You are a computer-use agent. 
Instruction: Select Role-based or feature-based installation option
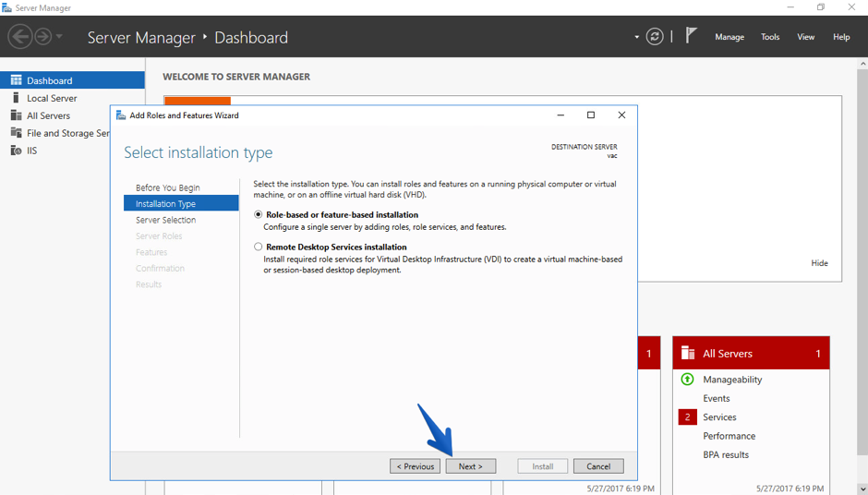[258, 215]
